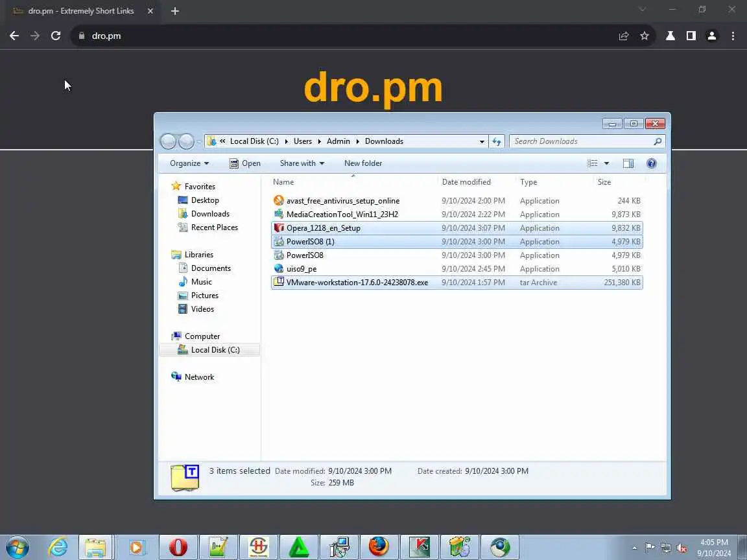The width and height of the screenshot is (747, 560).
Task: Open the taskbar clock and date
Action: (714, 548)
